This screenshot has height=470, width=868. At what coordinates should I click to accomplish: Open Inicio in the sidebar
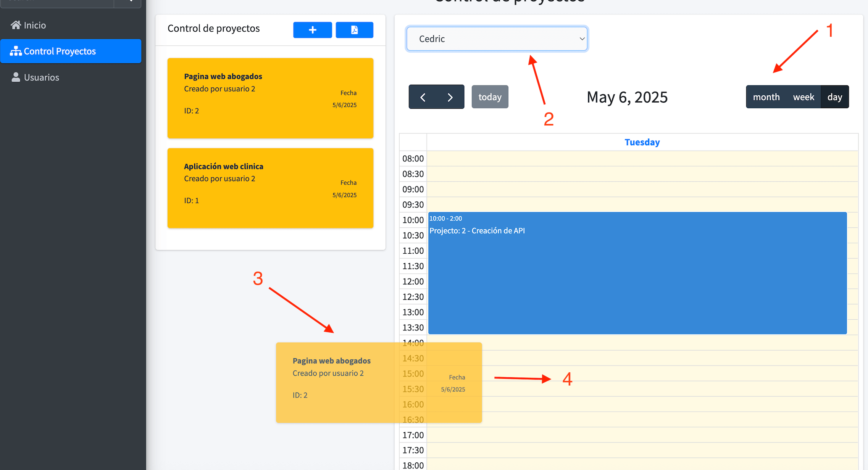(x=34, y=25)
